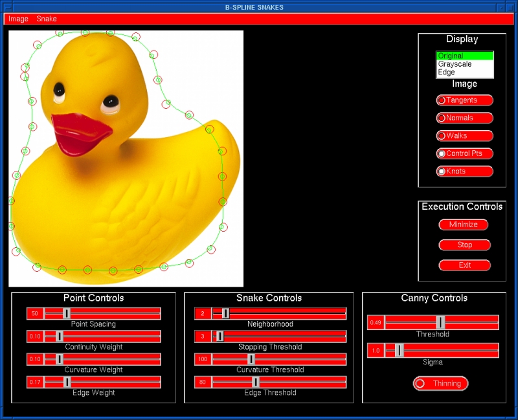Click the Stopping Threshold slider handle
This screenshot has width=518, height=420.
pyautogui.click(x=220, y=337)
